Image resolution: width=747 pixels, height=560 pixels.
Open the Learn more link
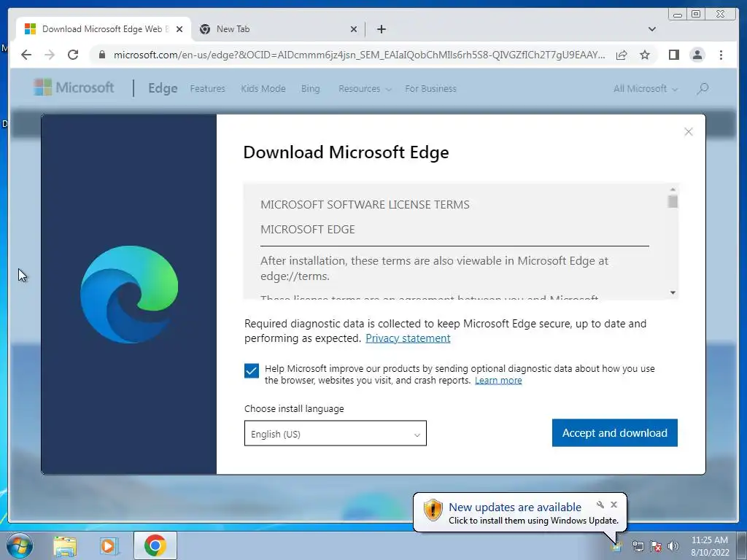498,381
